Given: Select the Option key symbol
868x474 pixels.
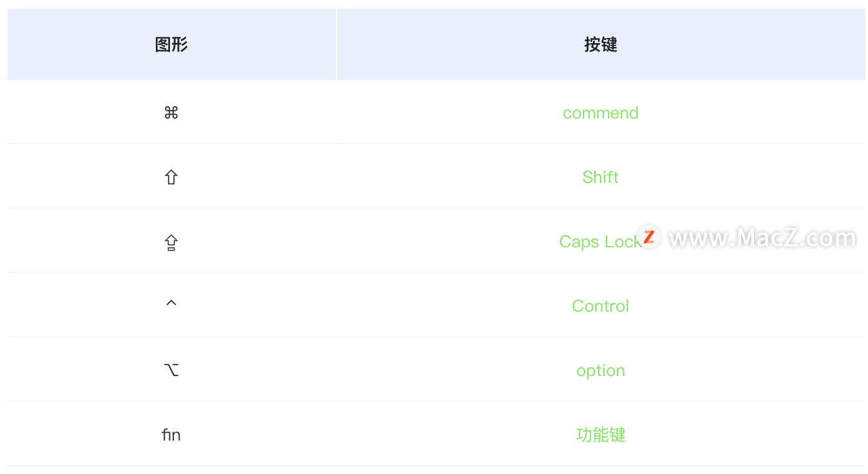Looking at the screenshot, I should click(171, 370).
